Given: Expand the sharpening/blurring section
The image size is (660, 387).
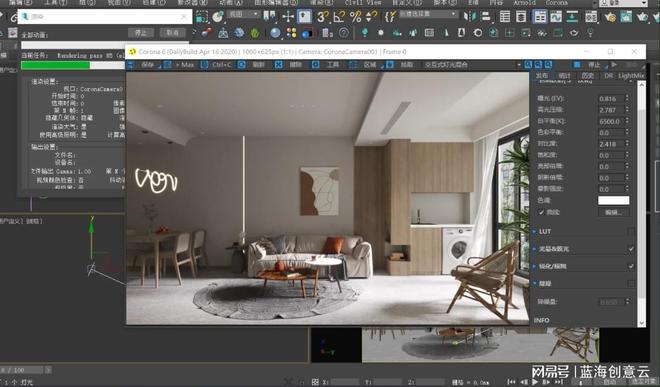Looking at the screenshot, I should click(x=535, y=266).
